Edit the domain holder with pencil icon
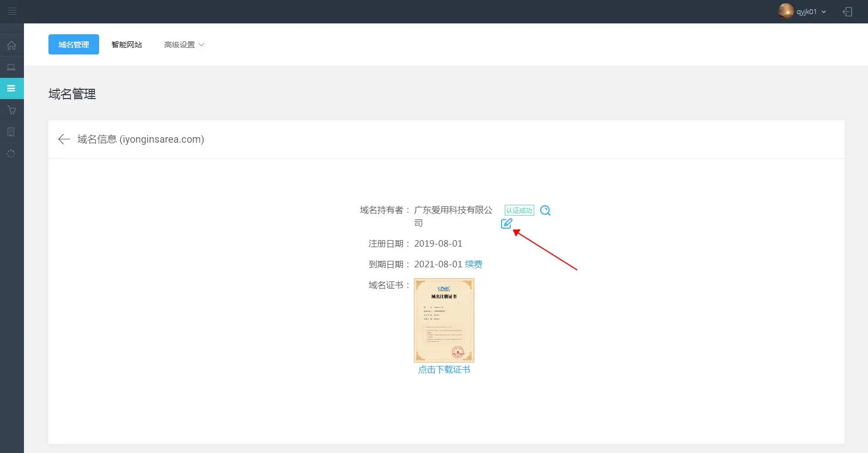Screen dimensions: 868x453 506,223
